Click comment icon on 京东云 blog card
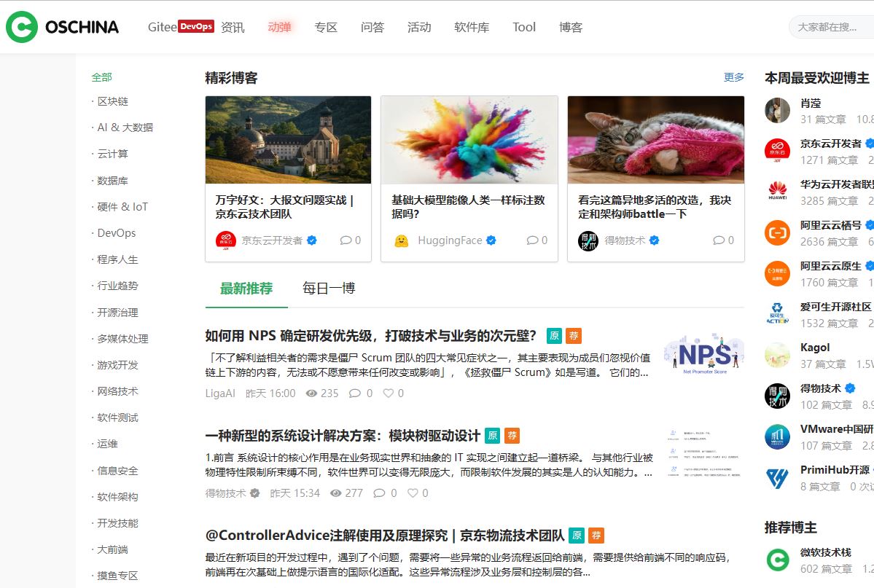 [x=346, y=240]
